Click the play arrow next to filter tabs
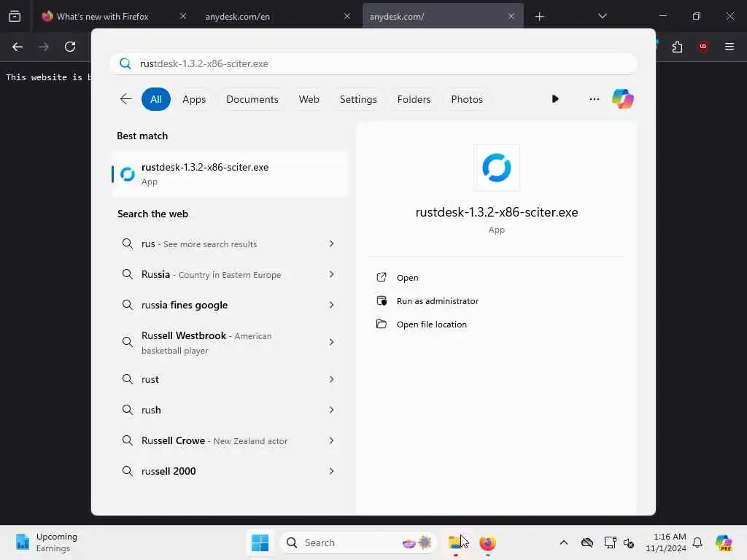Viewport: 747px width, 560px height. (555, 99)
